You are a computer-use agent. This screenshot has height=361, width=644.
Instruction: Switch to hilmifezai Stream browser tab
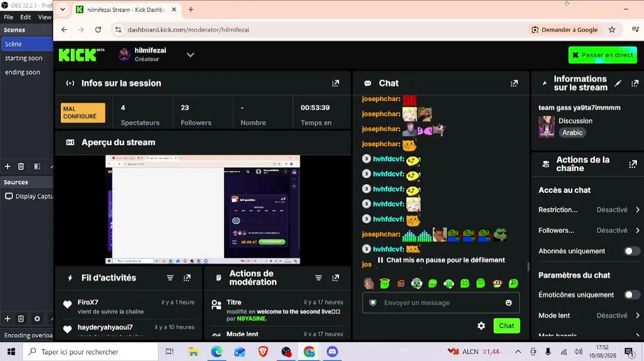click(x=126, y=10)
